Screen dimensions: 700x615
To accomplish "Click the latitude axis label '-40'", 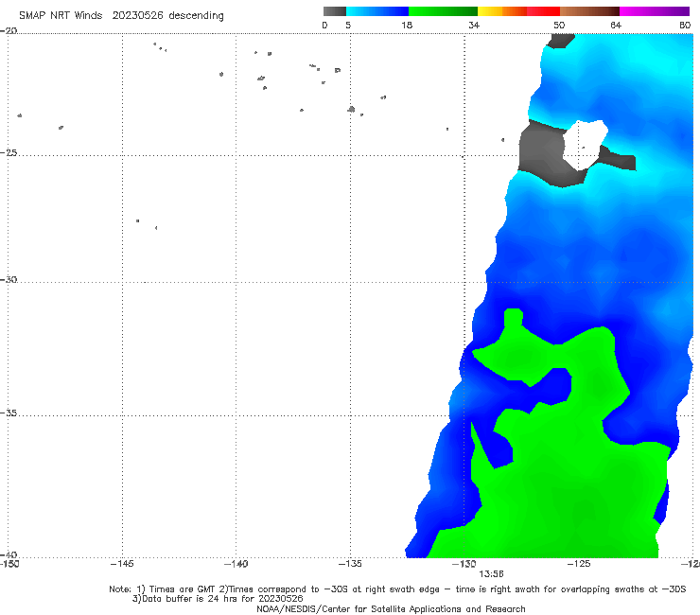I will (x=9, y=554).
